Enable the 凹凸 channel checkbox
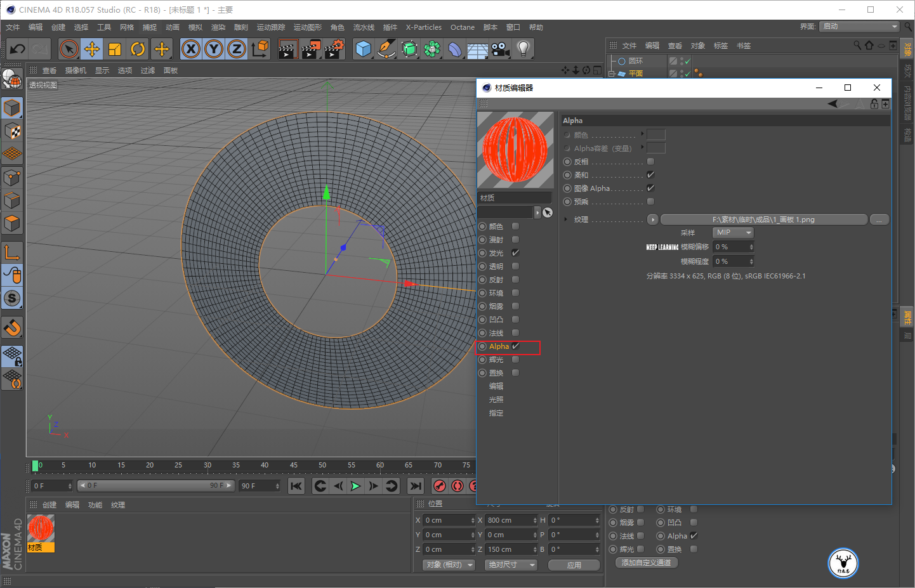This screenshot has height=588, width=915. tap(515, 320)
